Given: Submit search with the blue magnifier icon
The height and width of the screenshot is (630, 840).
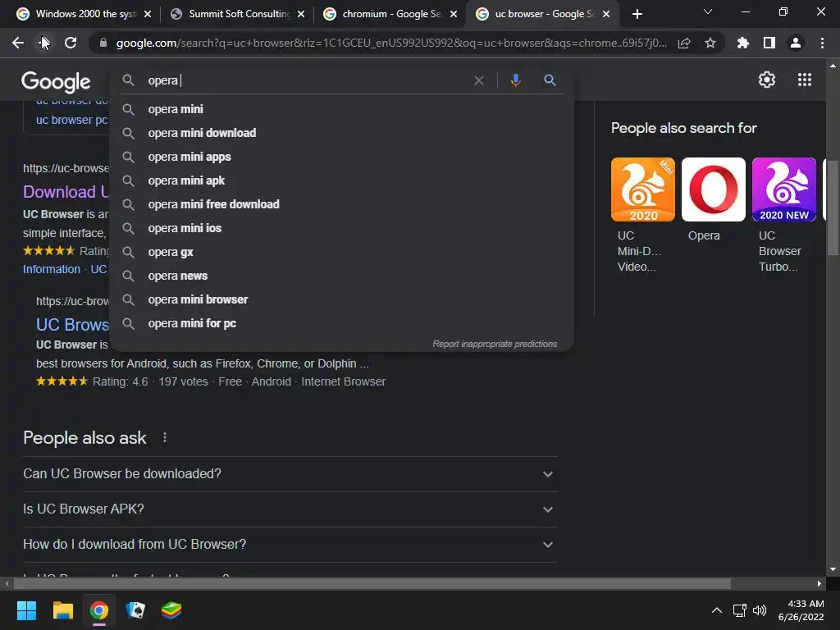Looking at the screenshot, I should 550,80.
